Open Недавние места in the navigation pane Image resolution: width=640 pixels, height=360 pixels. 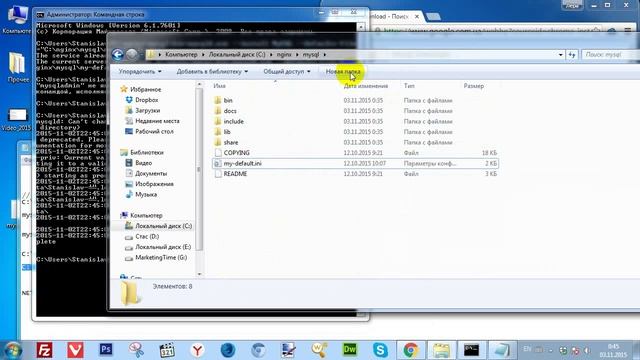coord(157,121)
